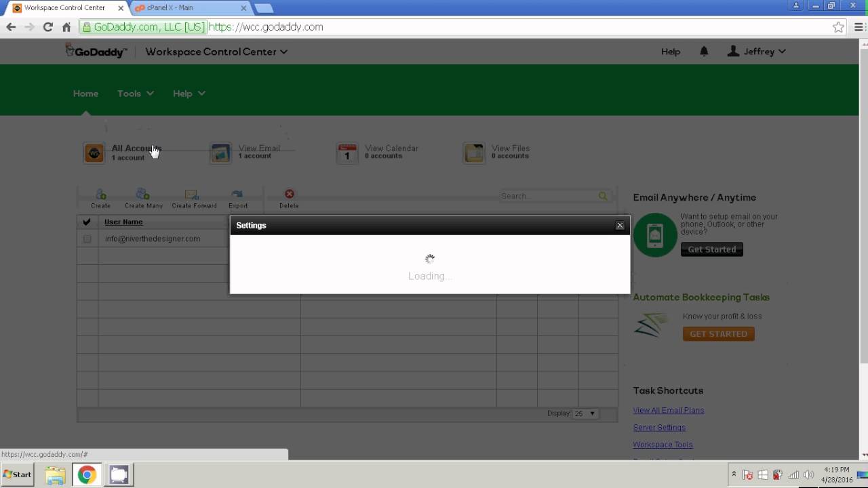Expand the Tools menu
This screenshot has height=488, width=868.
click(x=135, y=94)
